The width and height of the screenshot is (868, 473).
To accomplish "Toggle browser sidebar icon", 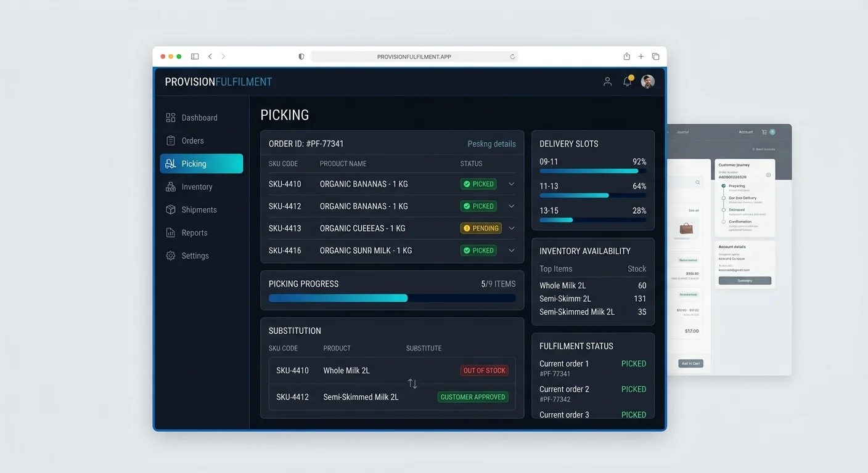I will click(x=195, y=57).
